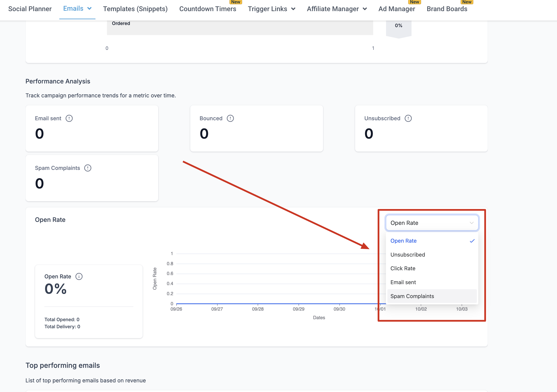557x392 pixels.
Task: Open Countdown Timers section
Action: point(207,9)
